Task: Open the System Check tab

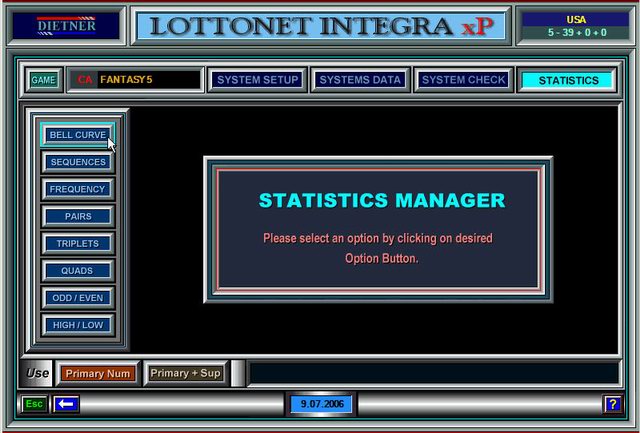Action: click(464, 80)
